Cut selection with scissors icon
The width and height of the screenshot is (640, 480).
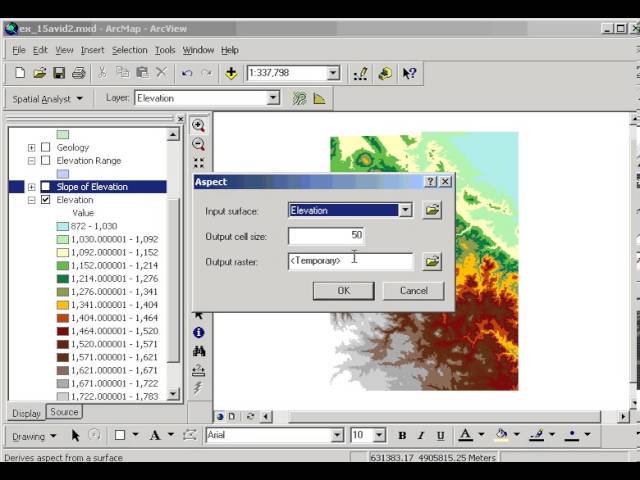tap(102, 73)
